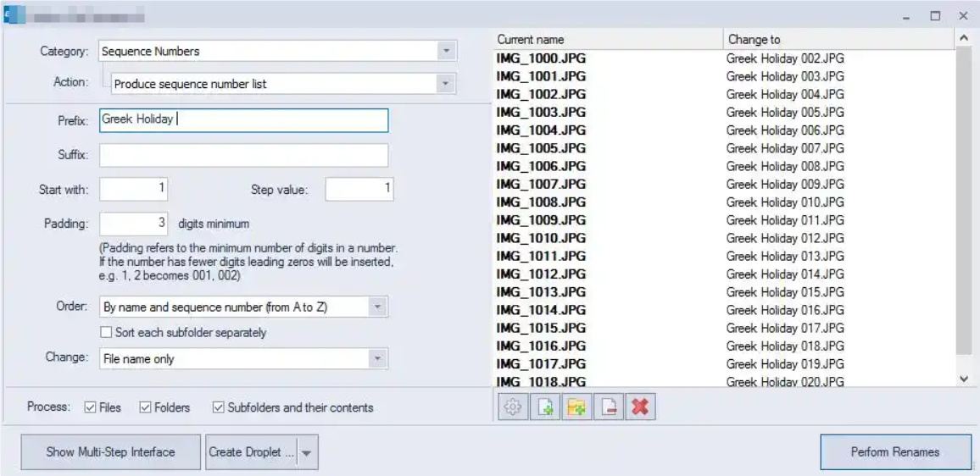Image resolution: width=980 pixels, height=476 pixels.
Task: Select file IMG_1006.JPG in the list
Action: coord(541,166)
